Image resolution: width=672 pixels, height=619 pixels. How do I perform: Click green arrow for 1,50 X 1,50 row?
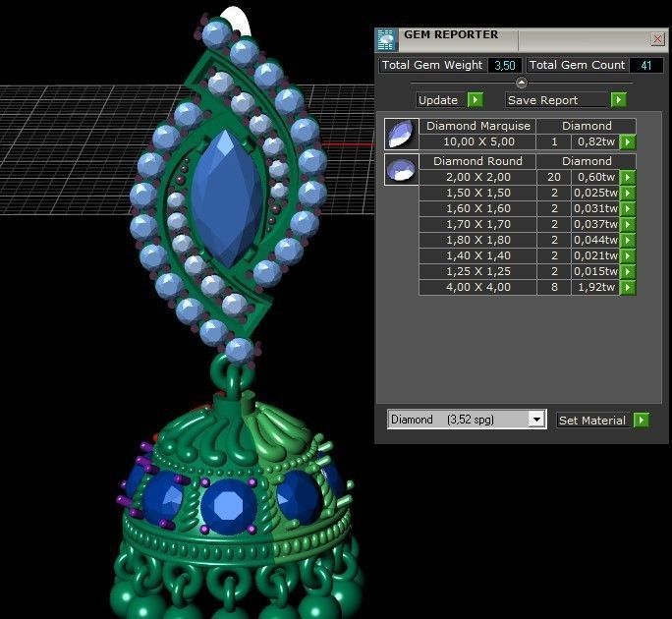[x=628, y=193]
